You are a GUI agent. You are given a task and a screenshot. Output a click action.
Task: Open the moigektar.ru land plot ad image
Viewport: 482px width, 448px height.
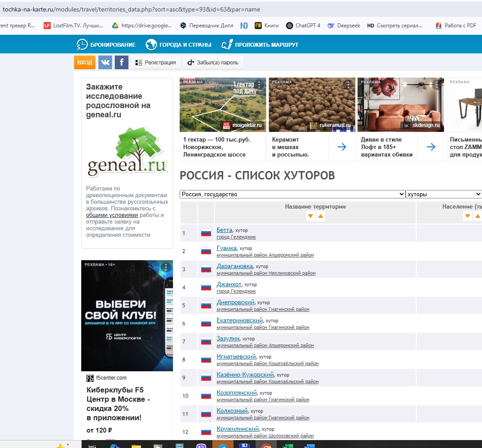(223, 105)
